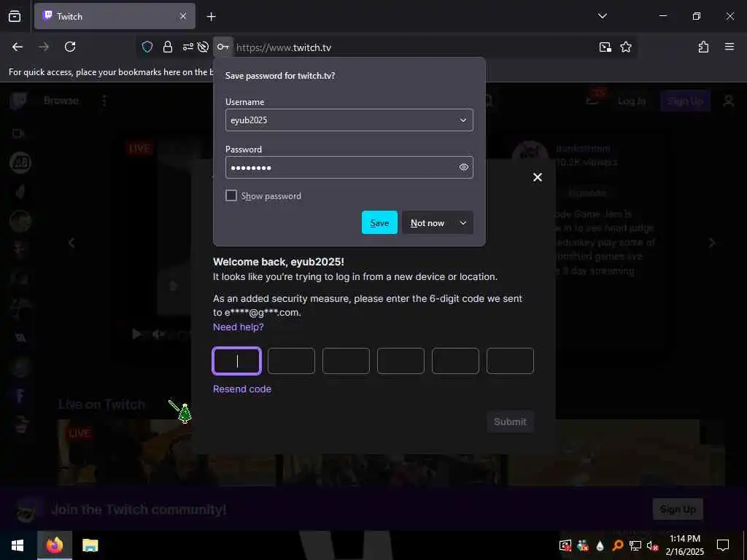Click the sixth code digit box
Screen dimensions: 747x560
tap(510, 361)
